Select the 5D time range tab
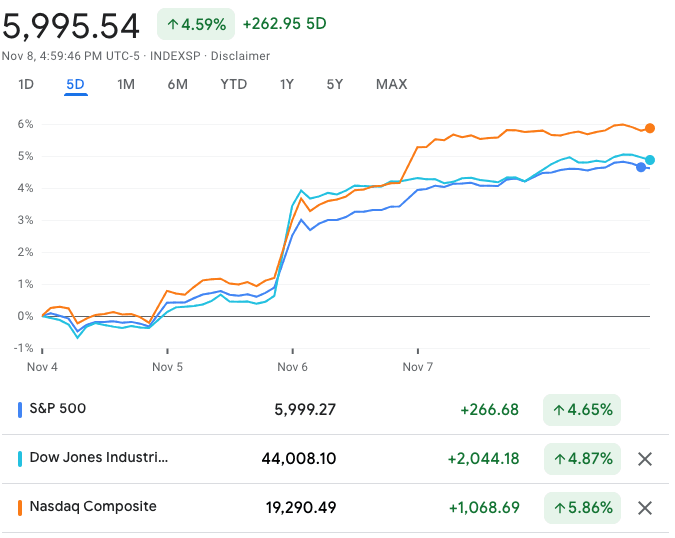This screenshot has width=675, height=538. 75,84
